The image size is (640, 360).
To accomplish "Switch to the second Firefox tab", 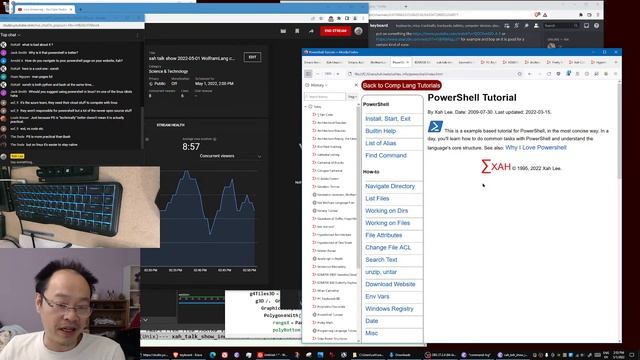I will (x=334, y=62).
